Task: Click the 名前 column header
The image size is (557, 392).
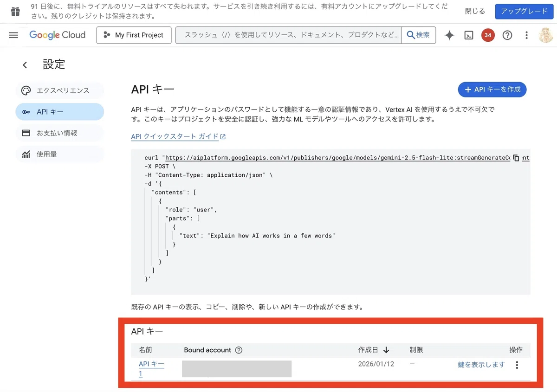Action: [x=145, y=350]
